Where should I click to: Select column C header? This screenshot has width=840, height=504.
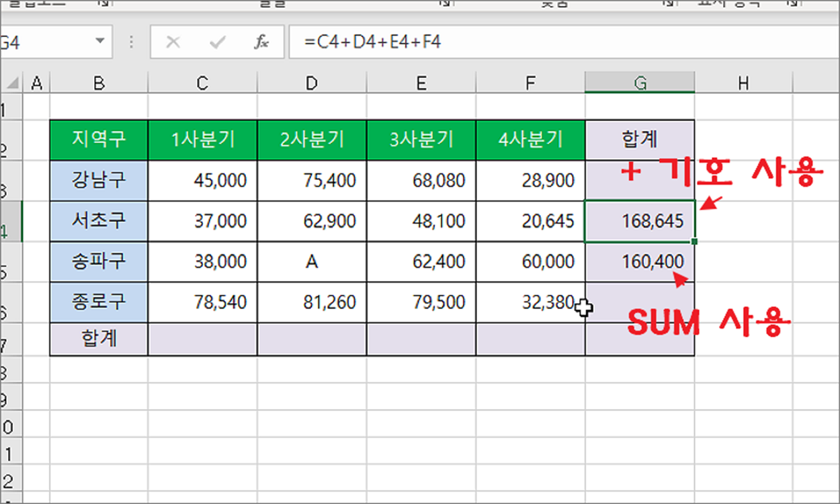[x=202, y=83]
